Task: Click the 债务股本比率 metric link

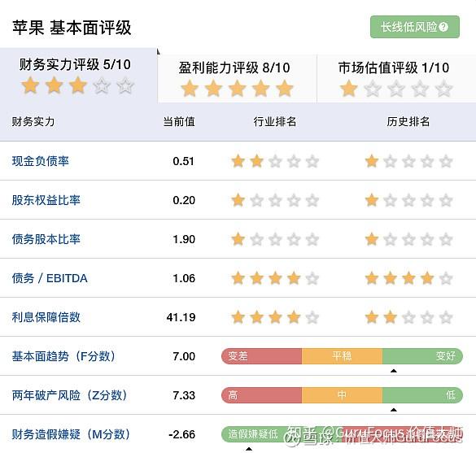Action: [46, 239]
